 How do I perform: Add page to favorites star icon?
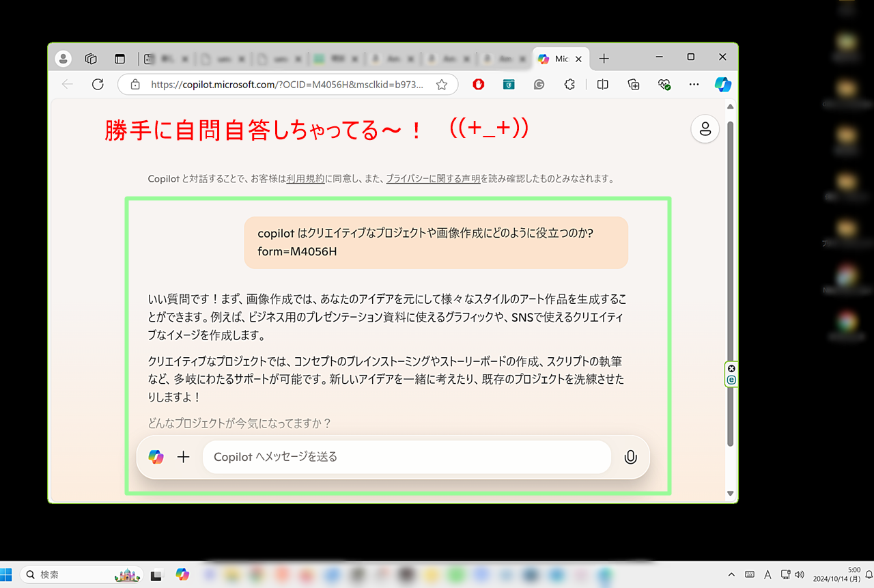coord(442,85)
